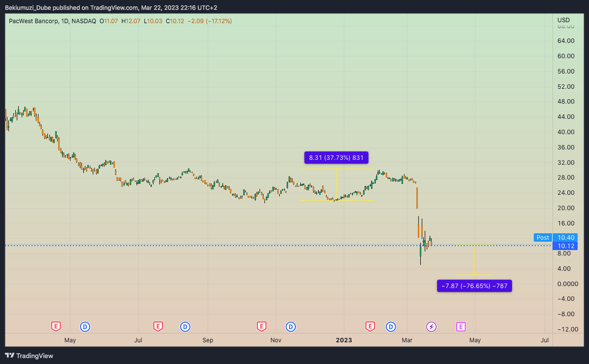Viewport: 589px width, 364px height.
Task: Click the 36.00 price axis label
Action: coord(566,147)
